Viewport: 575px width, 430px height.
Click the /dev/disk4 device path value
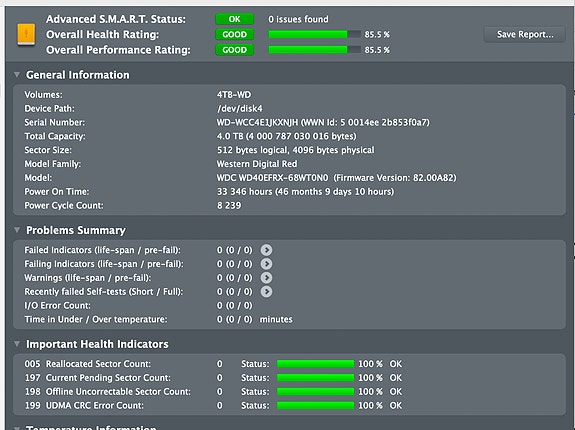(239, 109)
